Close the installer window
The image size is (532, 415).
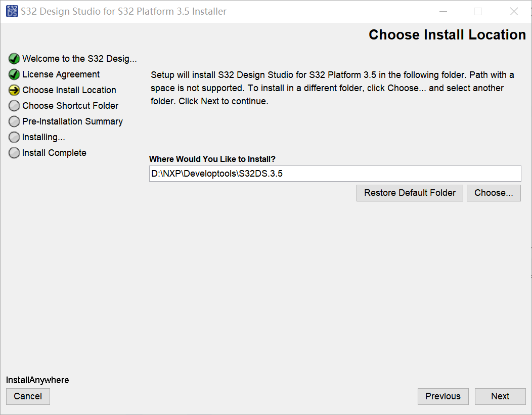point(514,11)
